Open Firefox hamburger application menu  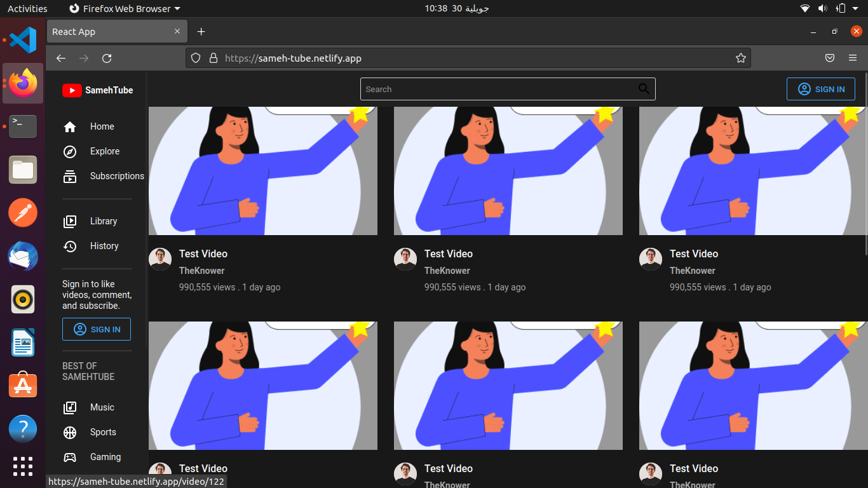(x=853, y=58)
